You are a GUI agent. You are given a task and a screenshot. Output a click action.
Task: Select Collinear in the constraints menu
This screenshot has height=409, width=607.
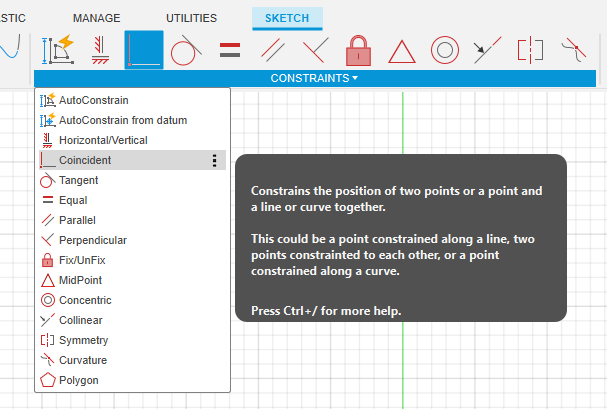tap(80, 320)
